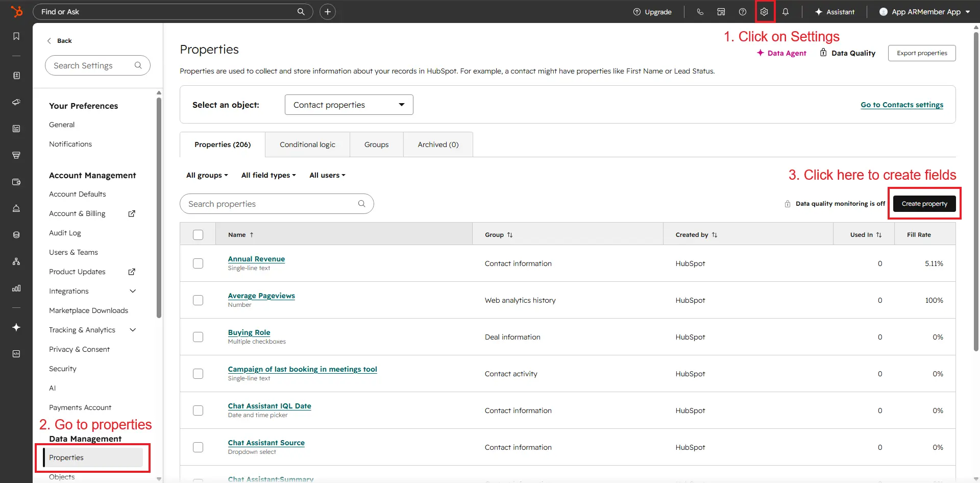This screenshot has width=980, height=483.
Task: Click the Search properties input field
Action: coord(277,204)
